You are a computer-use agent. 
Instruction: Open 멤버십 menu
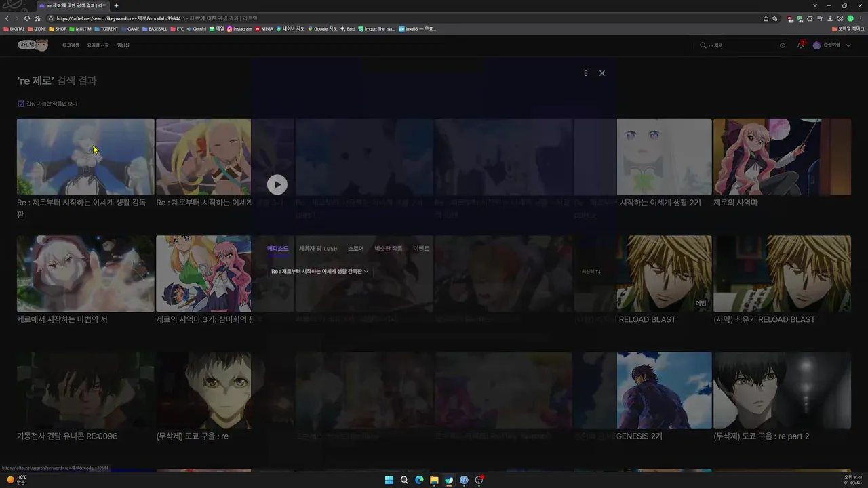123,45
